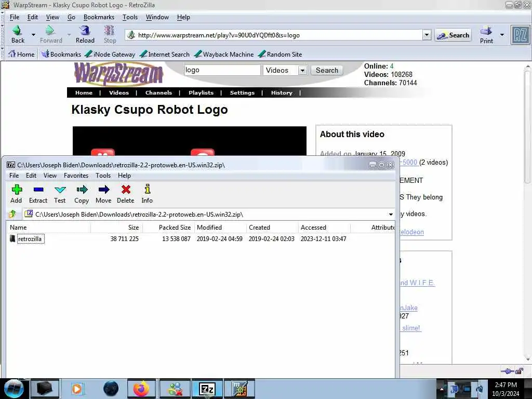Screen dimensions: 532x399
Task: Open WarpStream History page
Action: pos(282,92)
